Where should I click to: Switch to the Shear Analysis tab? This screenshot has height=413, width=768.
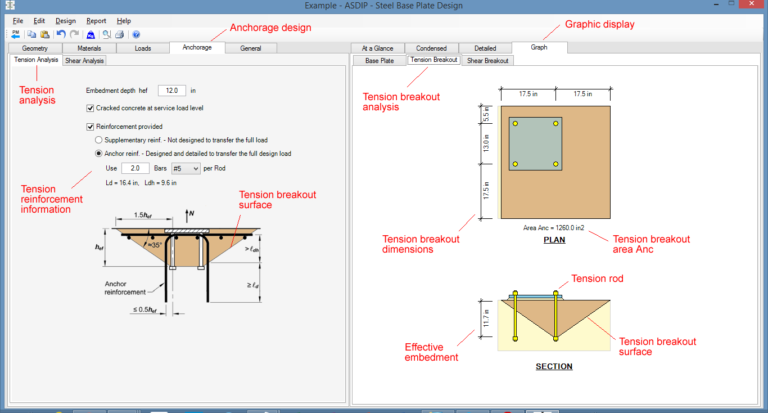point(85,61)
